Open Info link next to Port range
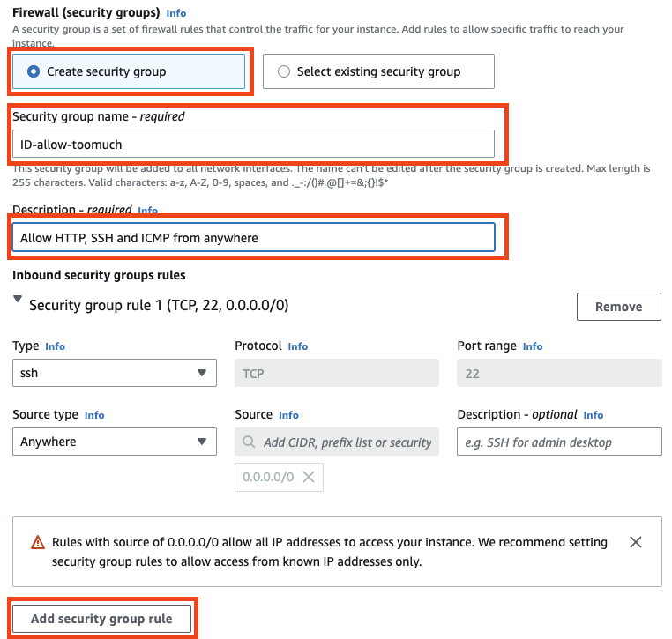Screen dimensions: 672x639 pos(533,346)
